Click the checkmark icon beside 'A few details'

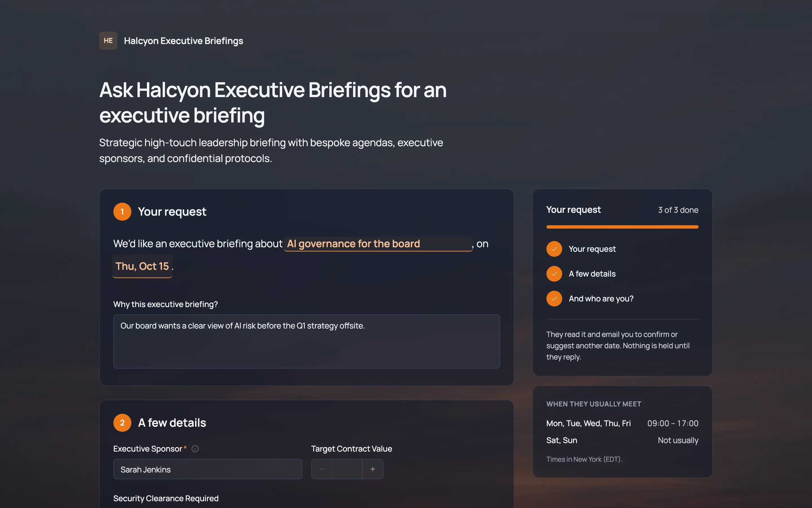coord(554,274)
